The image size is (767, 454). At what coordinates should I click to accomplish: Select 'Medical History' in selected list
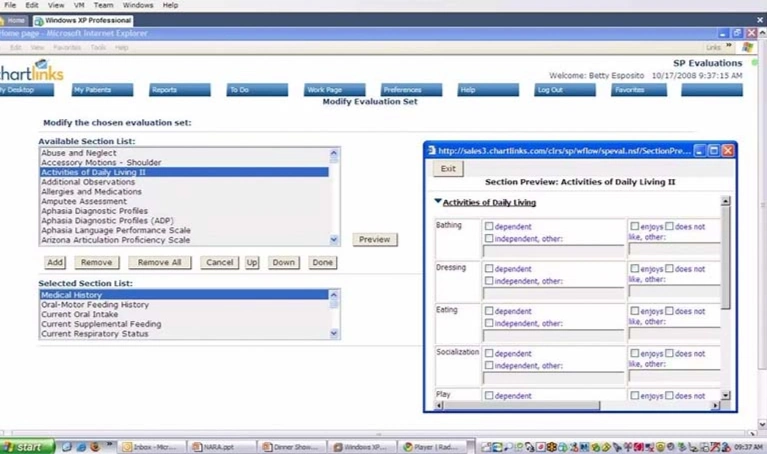(x=184, y=295)
